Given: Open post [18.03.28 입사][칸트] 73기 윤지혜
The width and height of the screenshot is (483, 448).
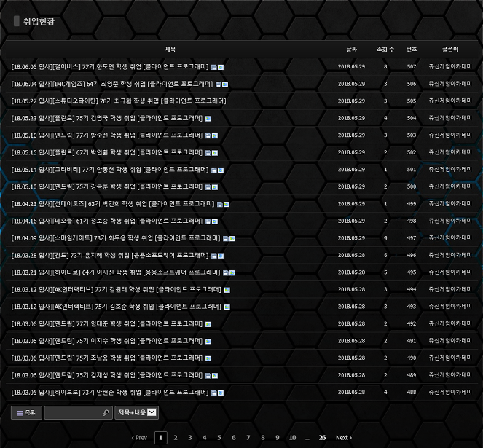Looking at the screenshot, I should click(110, 256).
